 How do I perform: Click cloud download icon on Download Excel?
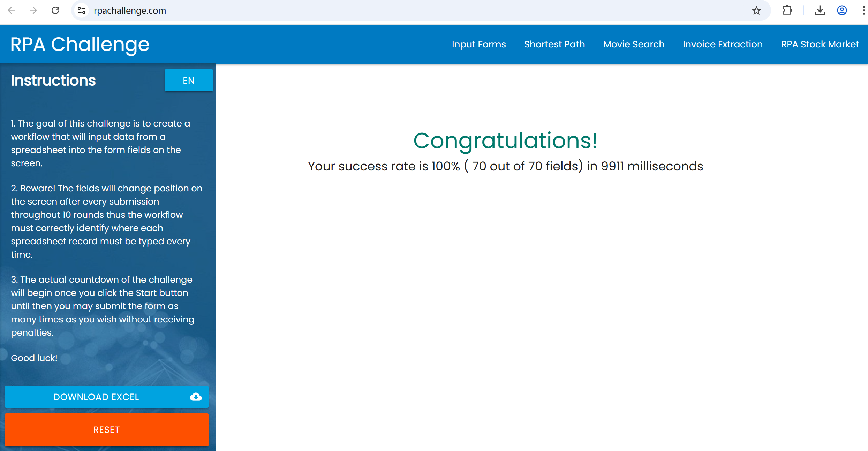pyautogui.click(x=196, y=397)
